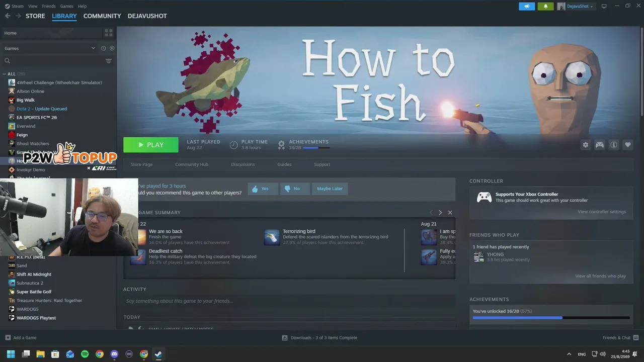Select the Feign game icon
Image resolution: width=644 pixels, height=362 pixels.
point(12,135)
